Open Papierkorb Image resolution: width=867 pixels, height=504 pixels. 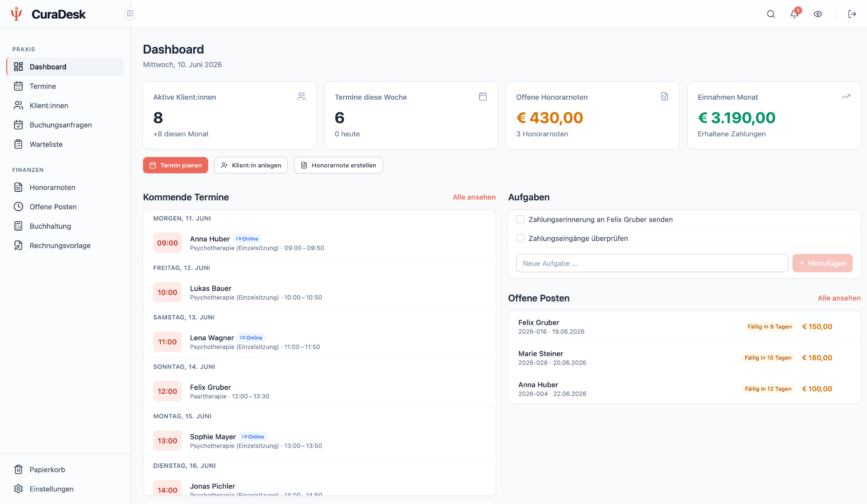[65, 470]
